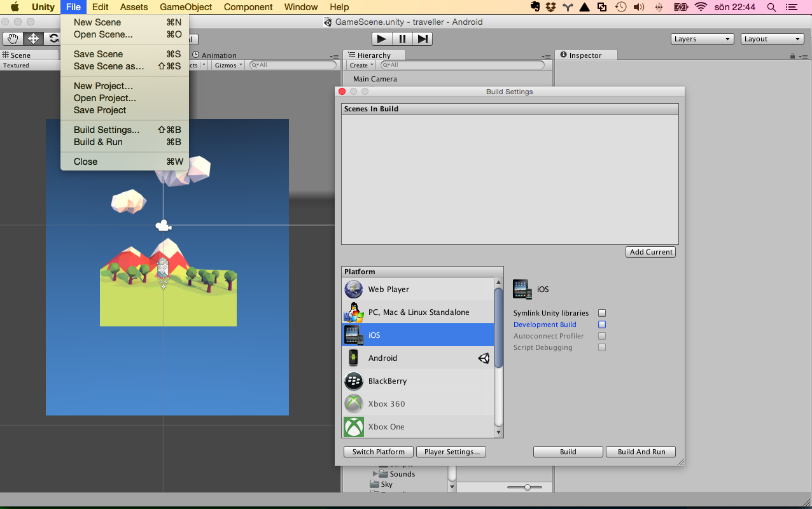Click the Add Current button
This screenshot has height=509, width=812.
point(651,252)
